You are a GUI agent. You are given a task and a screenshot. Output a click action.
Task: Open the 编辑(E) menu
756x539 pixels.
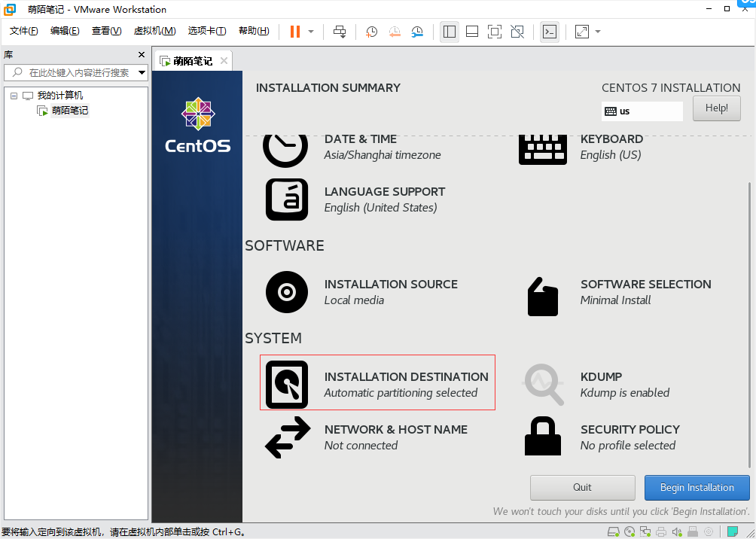pos(65,31)
